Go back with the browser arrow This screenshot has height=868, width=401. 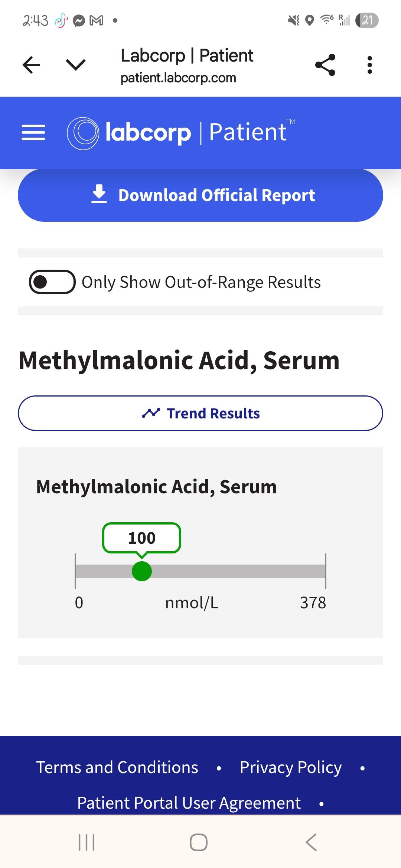pyautogui.click(x=31, y=65)
